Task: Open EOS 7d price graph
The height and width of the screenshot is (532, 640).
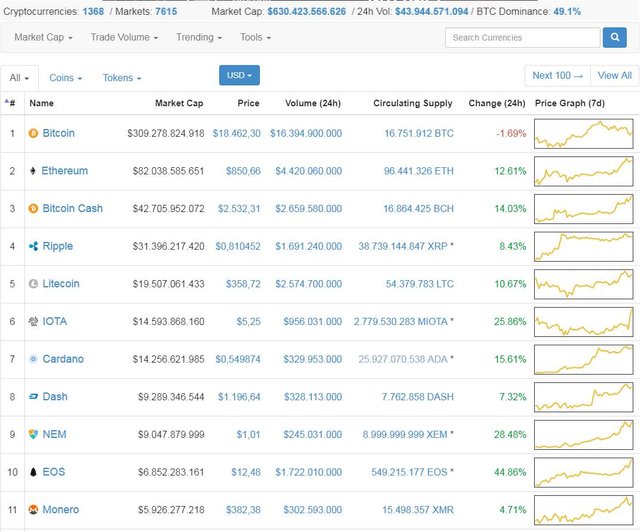Action: (x=584, y=472)
